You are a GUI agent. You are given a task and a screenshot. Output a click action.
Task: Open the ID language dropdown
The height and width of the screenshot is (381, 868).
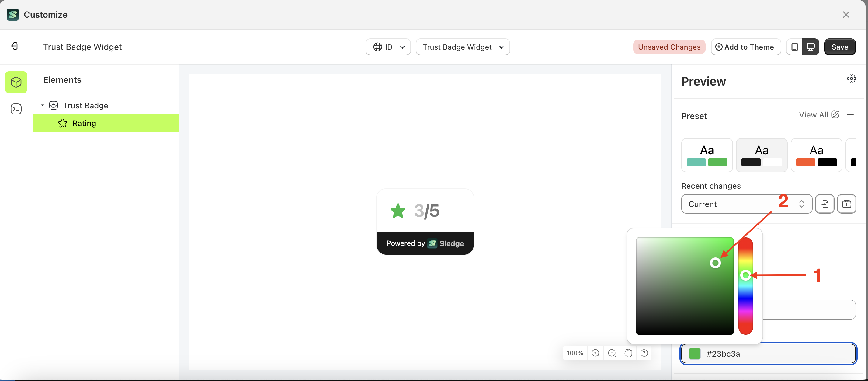click(388, 47)
